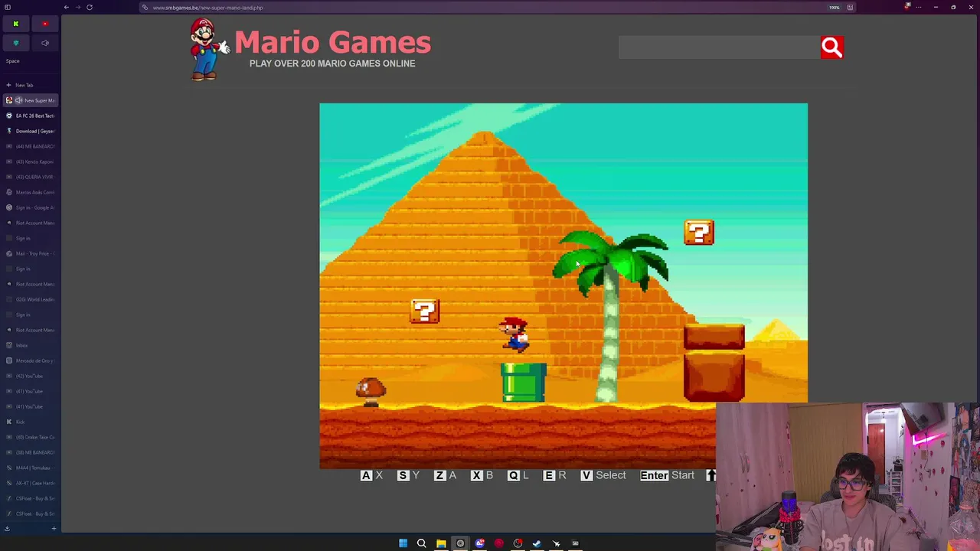
Task: Add a new space with the plus icon
Action: (x=54, y=528)
